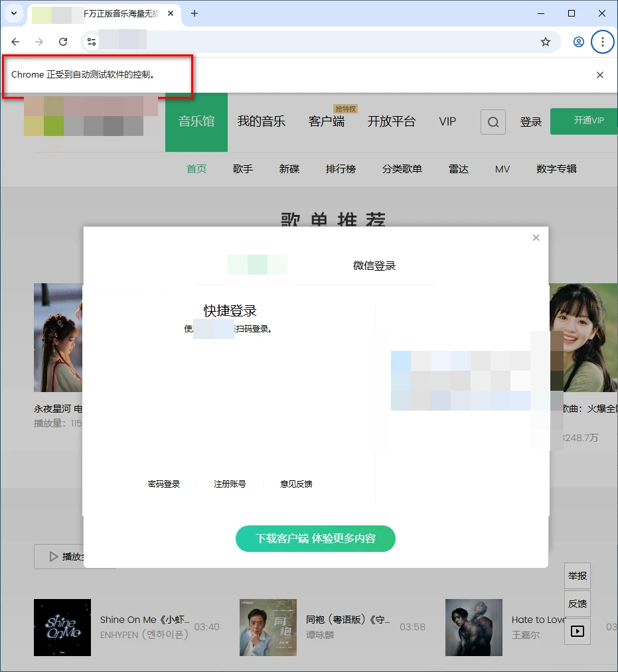Reload the page
The image size is (618, 672).
(63, 42)
